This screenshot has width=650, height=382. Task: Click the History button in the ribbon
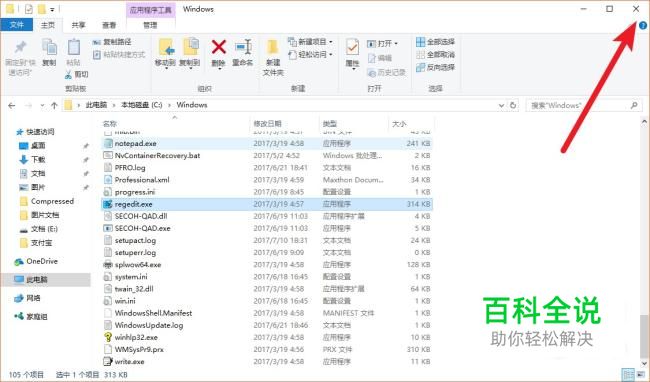pyautogui.click(x=386, y=73)
